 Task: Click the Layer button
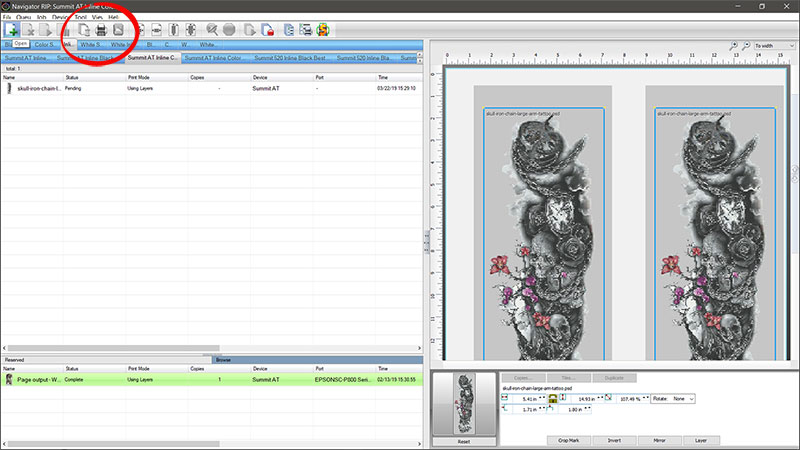[701, 440]
